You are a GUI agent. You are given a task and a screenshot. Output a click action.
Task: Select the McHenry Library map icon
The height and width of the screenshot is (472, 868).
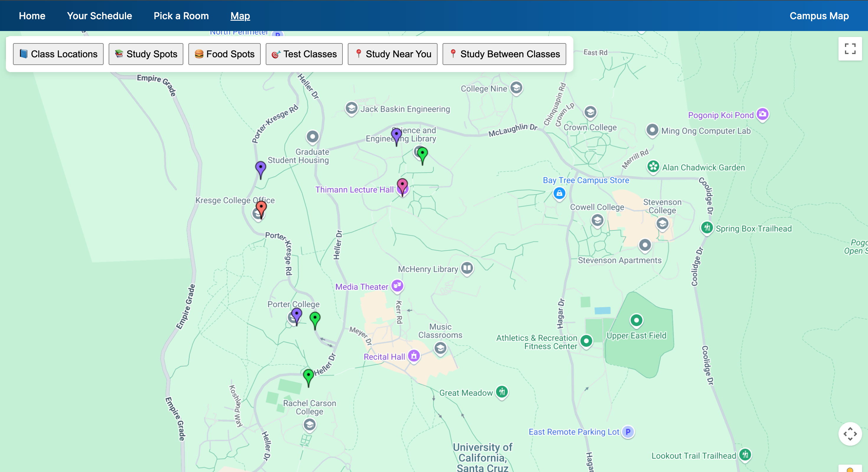(x=467, y=268)
